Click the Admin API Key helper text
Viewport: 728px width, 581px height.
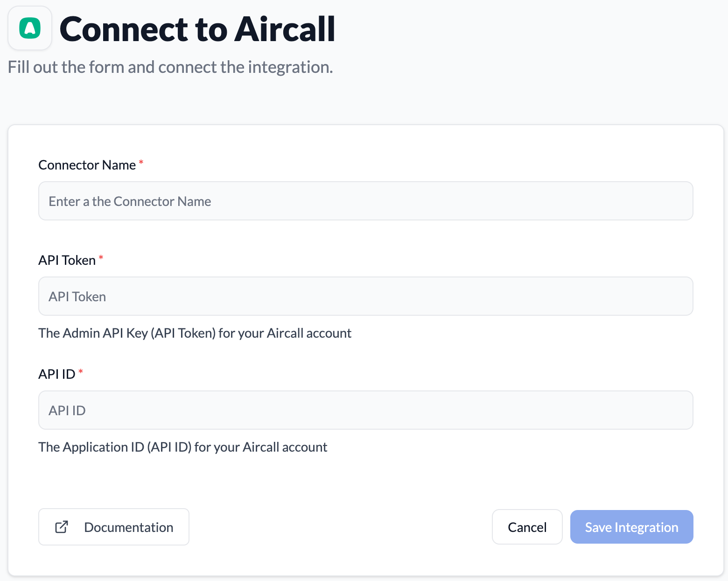click(x=195, y=333)
